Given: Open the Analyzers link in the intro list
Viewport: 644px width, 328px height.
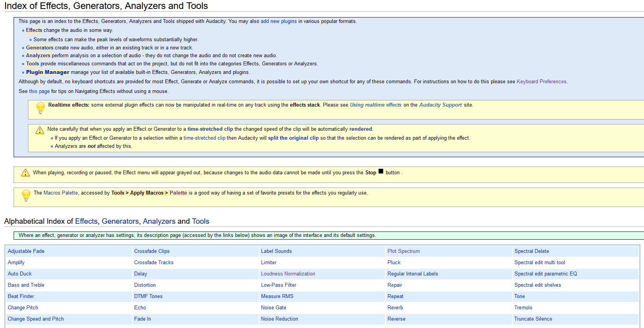Looking at the screenshot, I should click(x=38, y=56).
